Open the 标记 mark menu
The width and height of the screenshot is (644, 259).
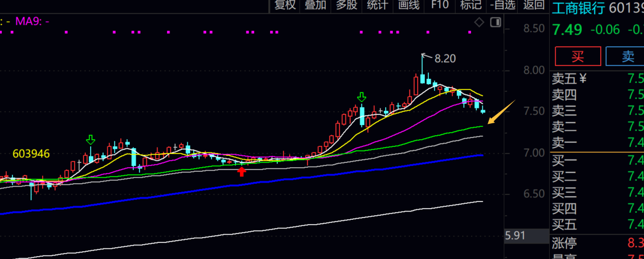pyautogui.click(x=470, y=5)
